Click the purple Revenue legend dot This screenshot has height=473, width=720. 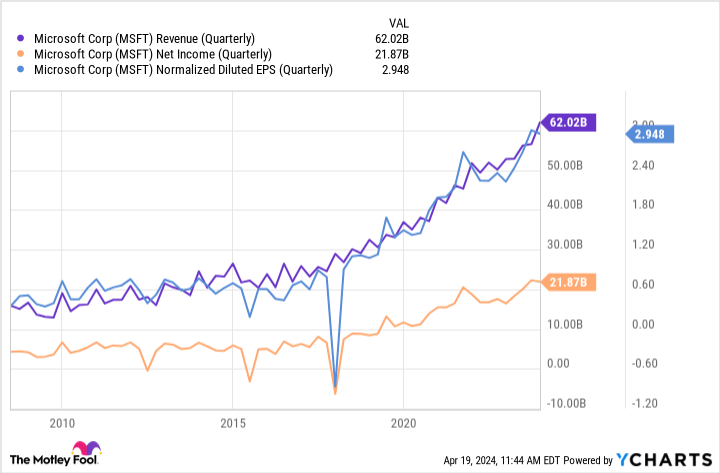click(22, 38)
